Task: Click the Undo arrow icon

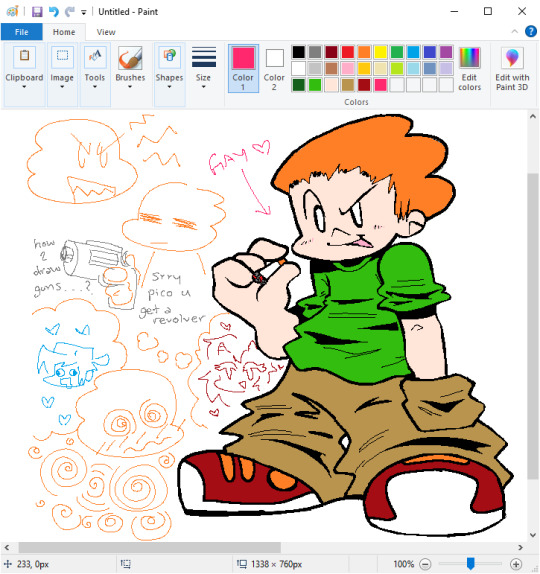Action: pos(54,12)
